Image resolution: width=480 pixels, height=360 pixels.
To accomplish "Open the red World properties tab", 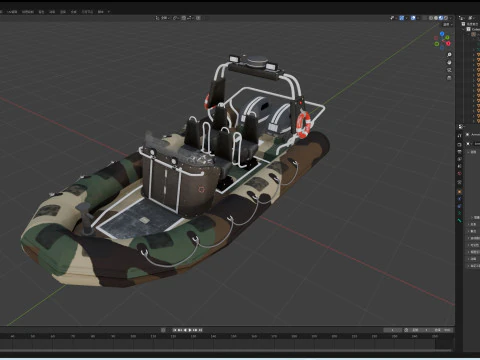I will [460, 173].
